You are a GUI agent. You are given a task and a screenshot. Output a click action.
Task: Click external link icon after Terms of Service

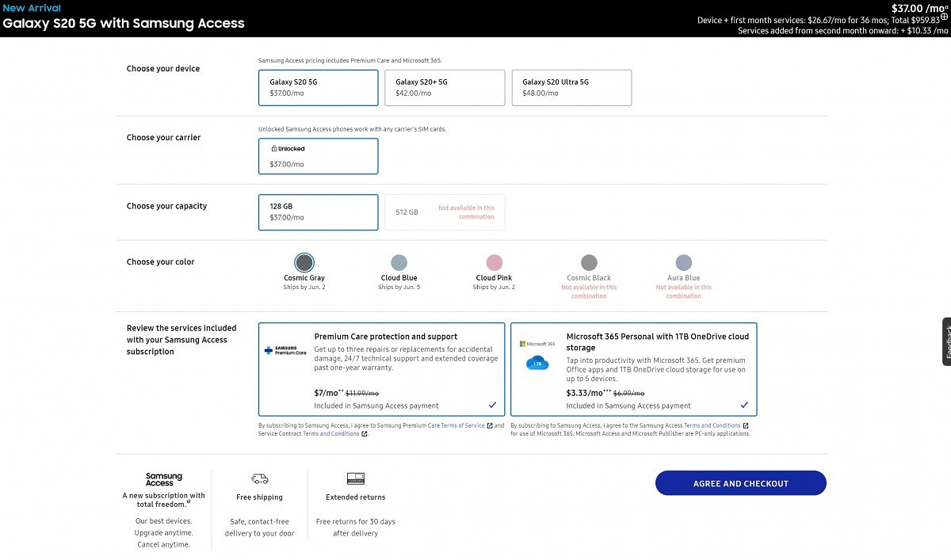490,425
